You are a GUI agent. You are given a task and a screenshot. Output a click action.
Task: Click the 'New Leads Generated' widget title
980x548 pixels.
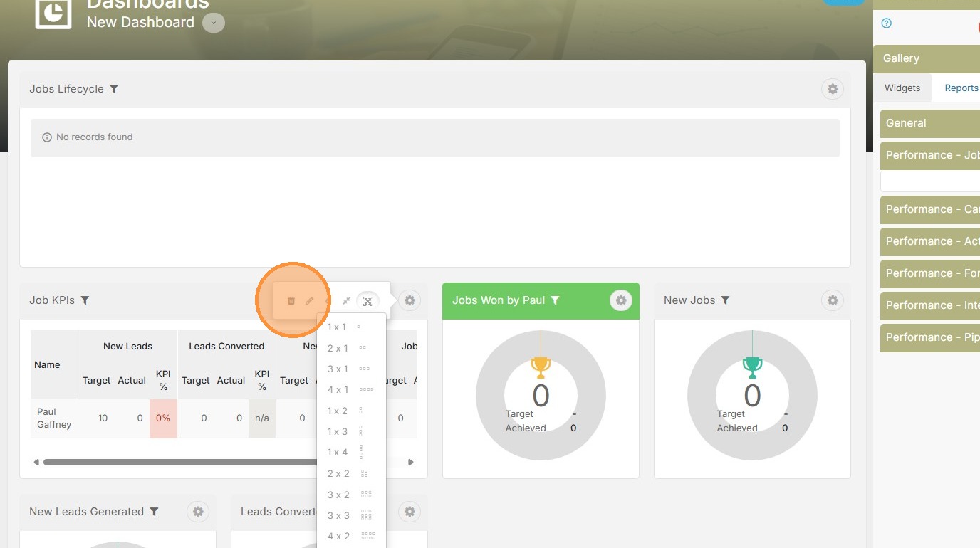pyautogui.click(x=86, y=512)
